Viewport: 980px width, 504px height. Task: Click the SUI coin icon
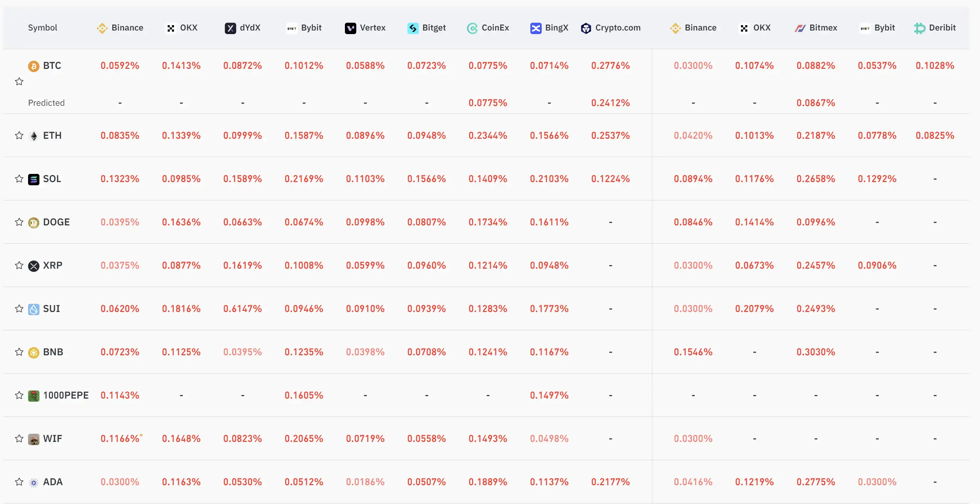click(34, 309)
